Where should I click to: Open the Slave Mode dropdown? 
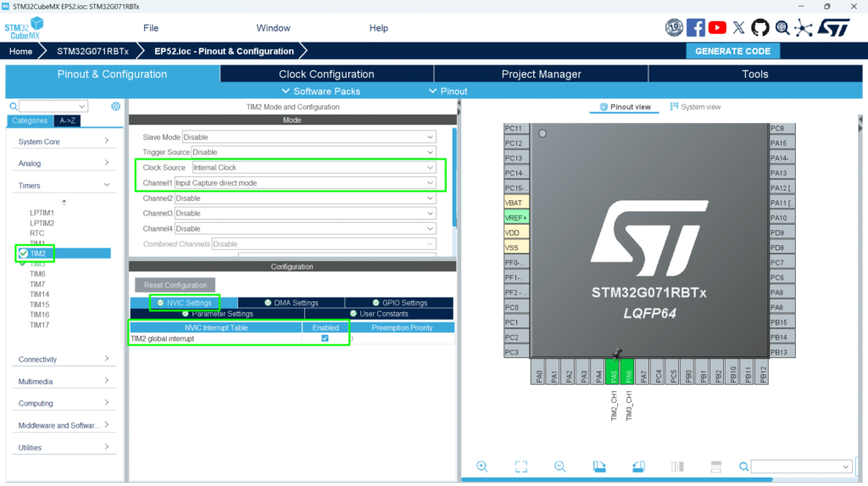coord(309,137)
